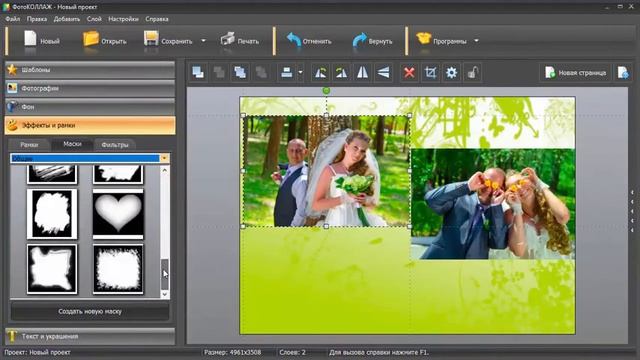The height and width of the screenshot is (360, 640).
Task: Click status text Проект: Новый проект
Action: (x=37, y=352)
